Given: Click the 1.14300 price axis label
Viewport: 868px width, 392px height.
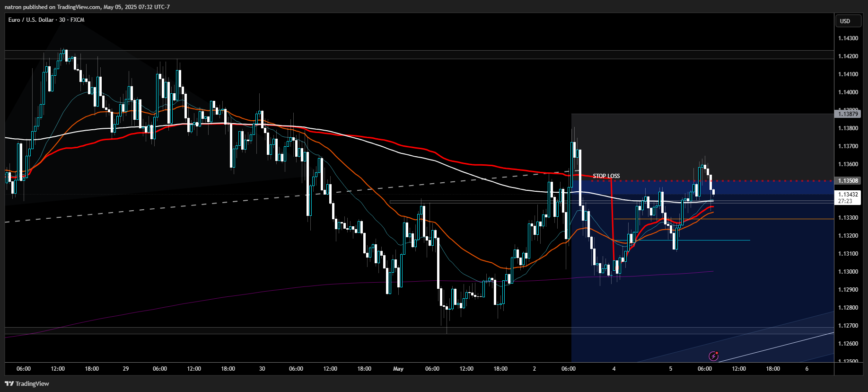Looking at the screenshot, I should tap(848, 38).
